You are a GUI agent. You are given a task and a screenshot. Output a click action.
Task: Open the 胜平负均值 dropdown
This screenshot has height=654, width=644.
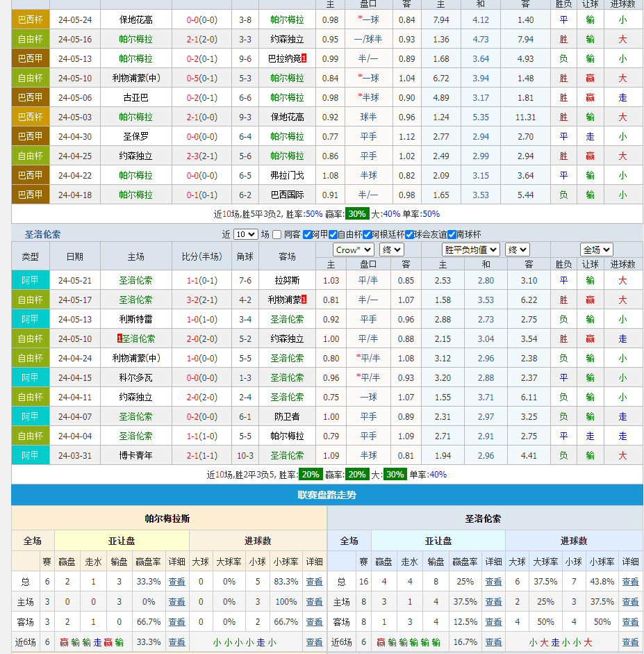pyautogui.click(x=471, y=250)
